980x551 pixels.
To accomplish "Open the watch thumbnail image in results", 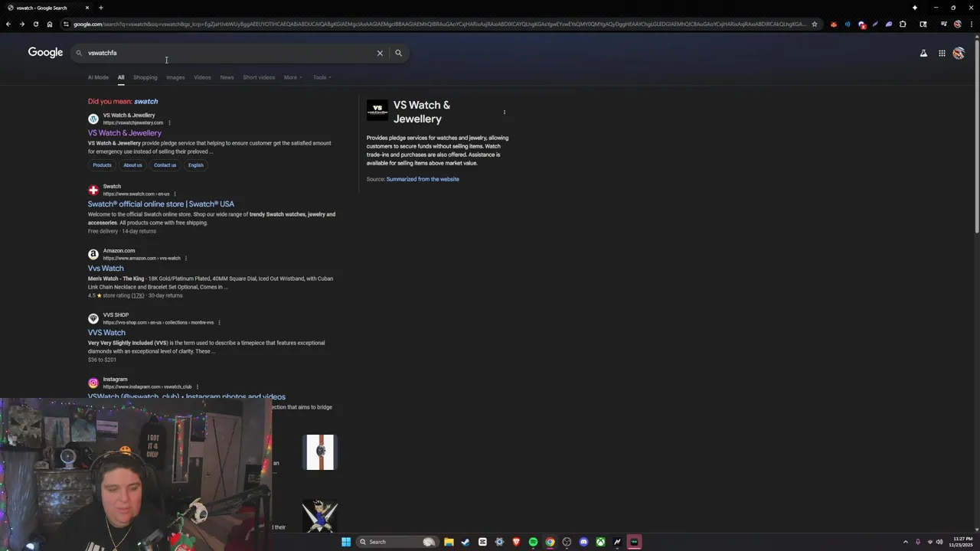I will (x=320, y=452).
